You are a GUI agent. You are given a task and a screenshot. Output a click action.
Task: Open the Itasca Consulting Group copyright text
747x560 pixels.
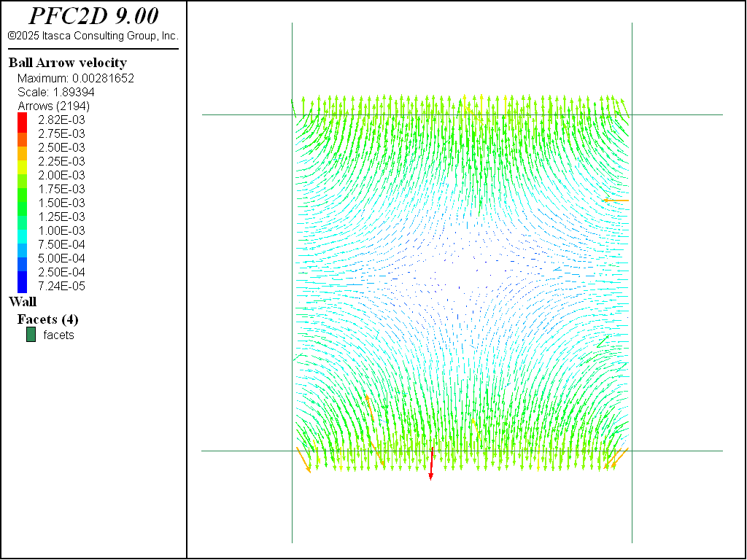pyautogui.click(x=93, y=36)
